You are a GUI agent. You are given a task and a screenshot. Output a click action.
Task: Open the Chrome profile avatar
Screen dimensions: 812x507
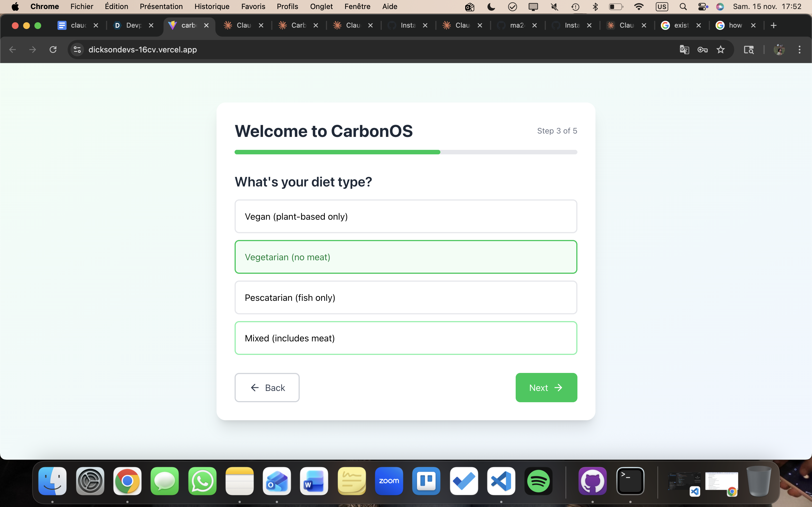click(779, 50)
